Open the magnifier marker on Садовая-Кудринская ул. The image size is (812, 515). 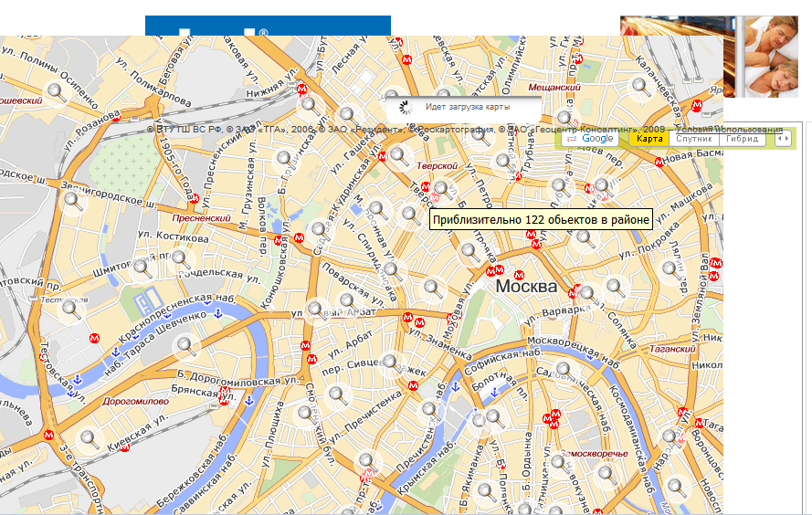coord(320,230)
